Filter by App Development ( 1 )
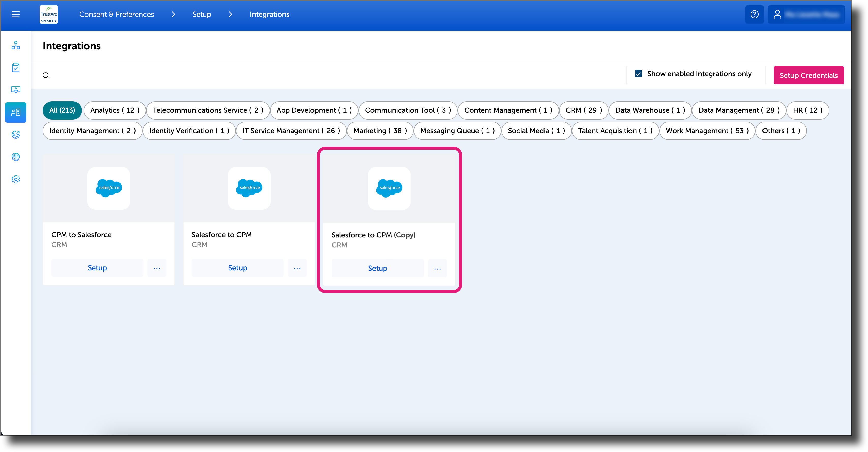The image size is (868, 452). pos(314,110)
